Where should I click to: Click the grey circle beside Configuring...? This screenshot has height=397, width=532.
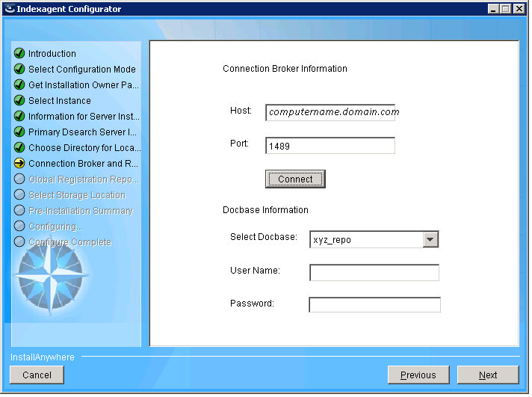[x=19, y=227]
